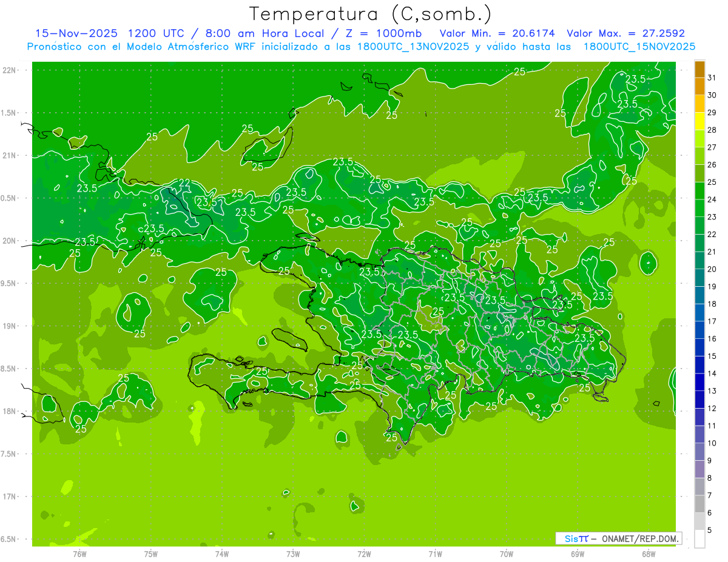Click color scale label "17"
The width and height of the screenshot is (728, 562).
[712, 321]
